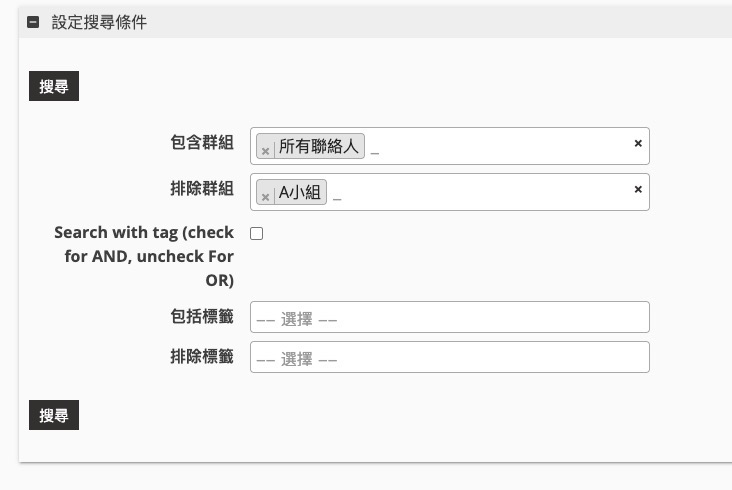Toggle the Search with tag checkbox

tap(256, 233)
